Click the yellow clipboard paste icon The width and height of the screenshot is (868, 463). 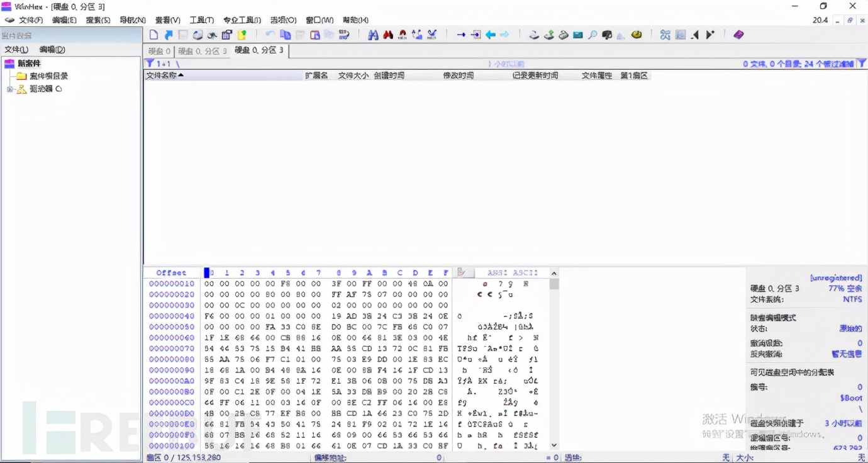tap(242, 35)
